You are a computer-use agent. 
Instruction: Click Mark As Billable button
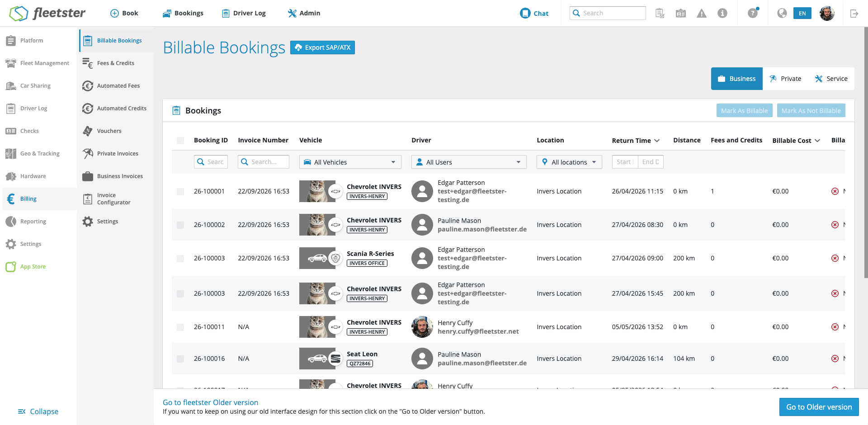744,111
